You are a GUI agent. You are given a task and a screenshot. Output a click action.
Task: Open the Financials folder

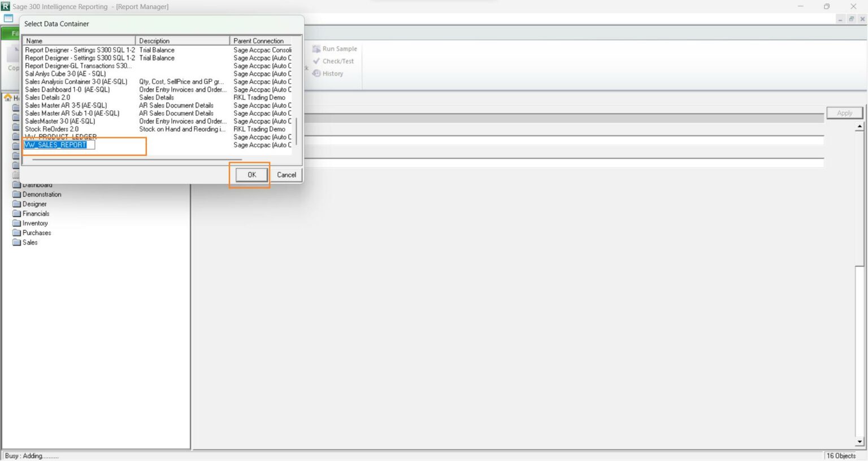[34, 214]
